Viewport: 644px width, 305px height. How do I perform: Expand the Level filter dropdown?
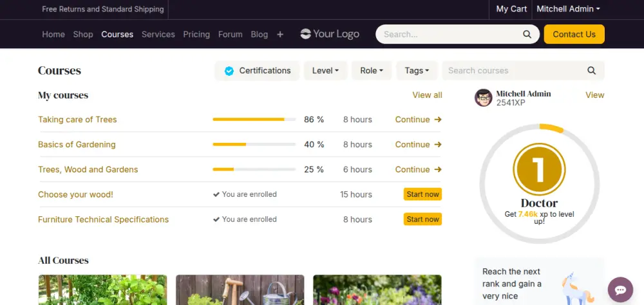click(325, 71)
